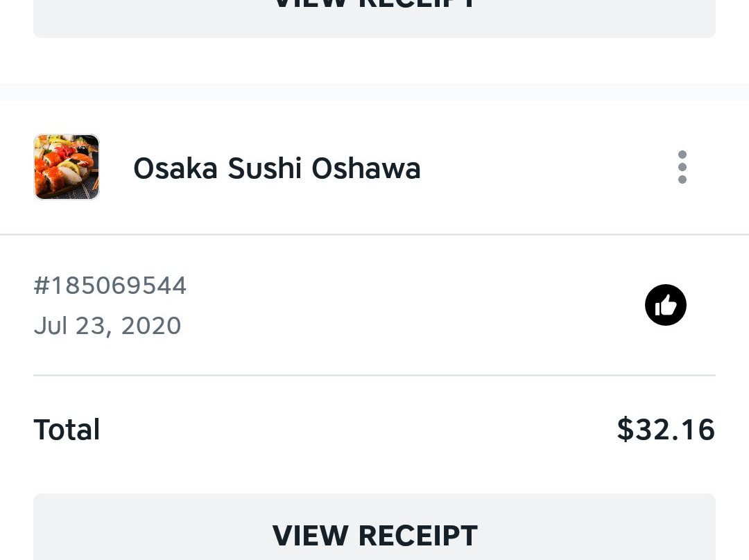This screenshot has height=560, width=749.
Task: Click the empty space between the order number and thumbs-up
Action: tap(415, 305)
